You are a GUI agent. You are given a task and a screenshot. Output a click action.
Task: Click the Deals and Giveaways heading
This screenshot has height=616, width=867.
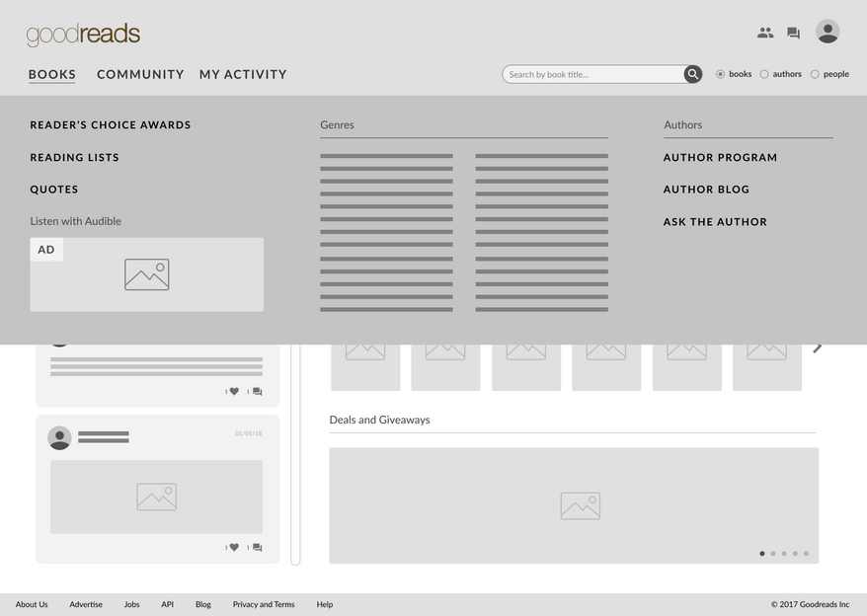click(x=380, y=420)
